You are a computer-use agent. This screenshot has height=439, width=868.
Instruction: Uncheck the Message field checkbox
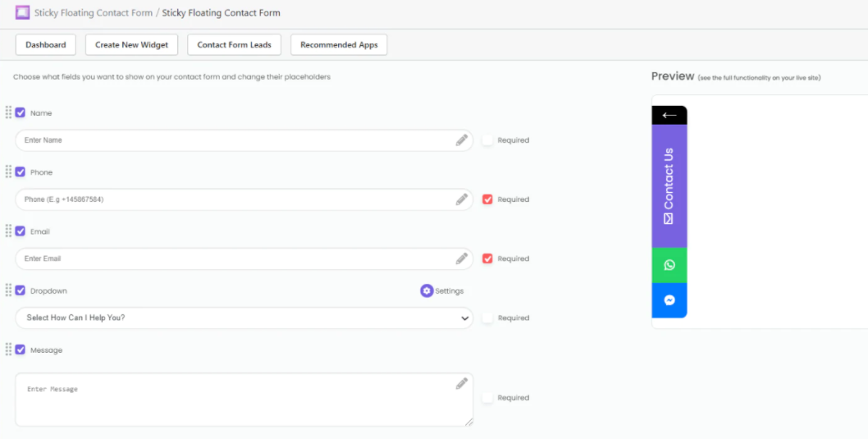(21, 350)
